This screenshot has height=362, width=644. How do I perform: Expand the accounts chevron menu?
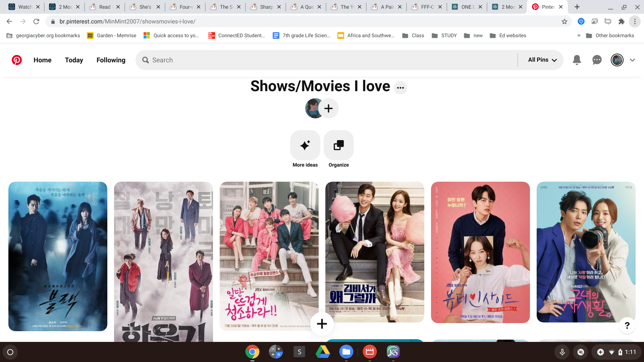pos(633,60)
